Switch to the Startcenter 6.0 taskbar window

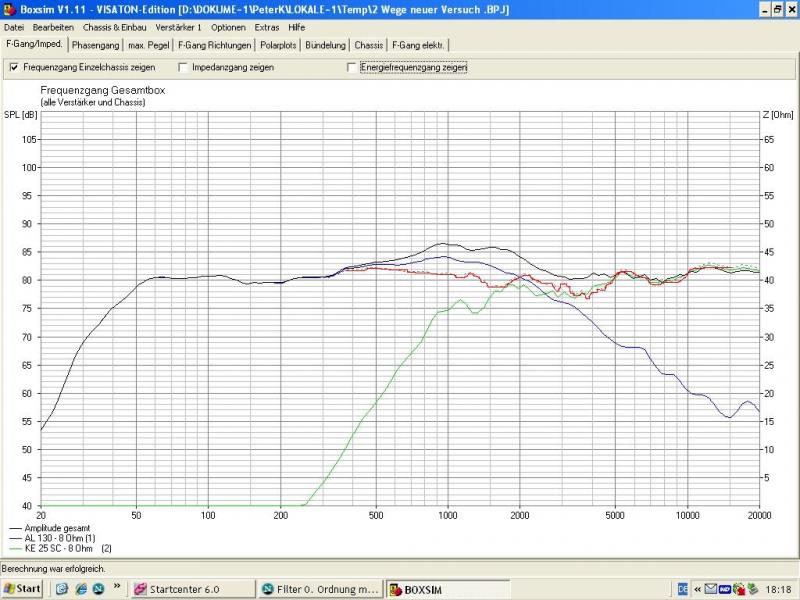(x=190, y=589)
